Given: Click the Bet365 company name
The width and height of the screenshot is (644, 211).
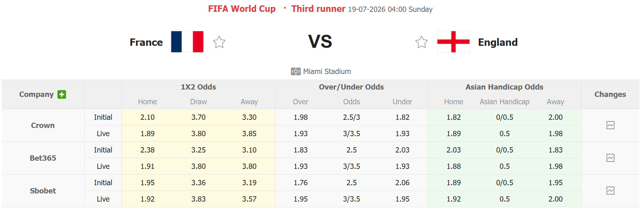Looking at the screenshot, I should [43, 158].
